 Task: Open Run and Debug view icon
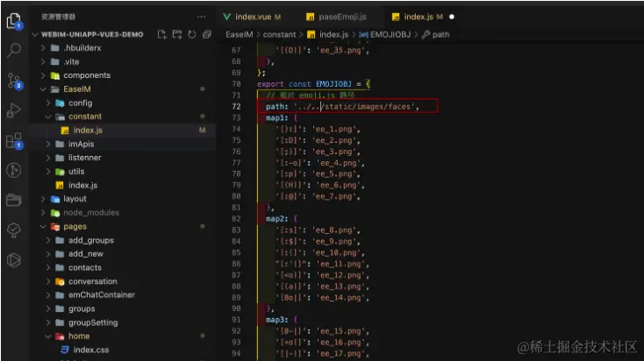coord(13,110)
